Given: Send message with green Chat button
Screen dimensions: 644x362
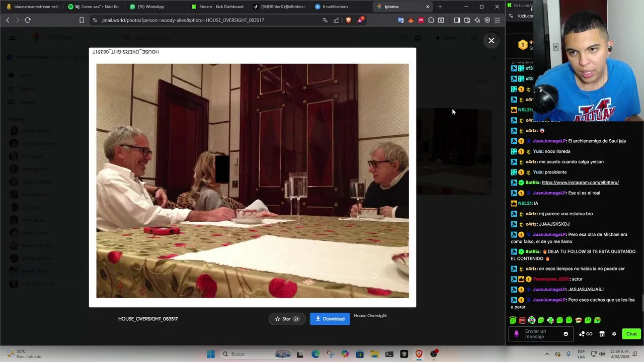Looking at the screenshot, I should [631, 334].
